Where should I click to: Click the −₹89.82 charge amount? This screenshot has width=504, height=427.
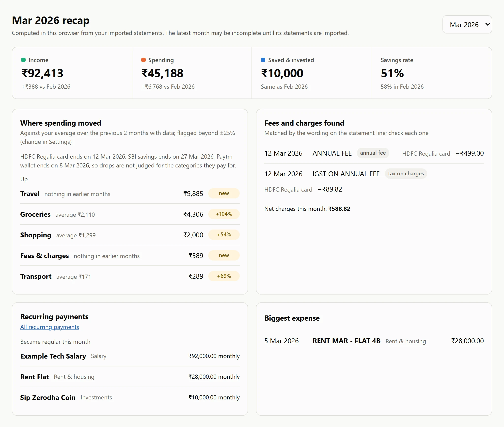coord(330,189)
